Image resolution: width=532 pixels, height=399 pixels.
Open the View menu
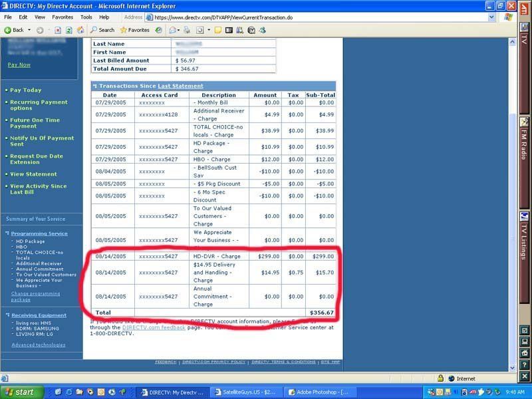(40, 17)
